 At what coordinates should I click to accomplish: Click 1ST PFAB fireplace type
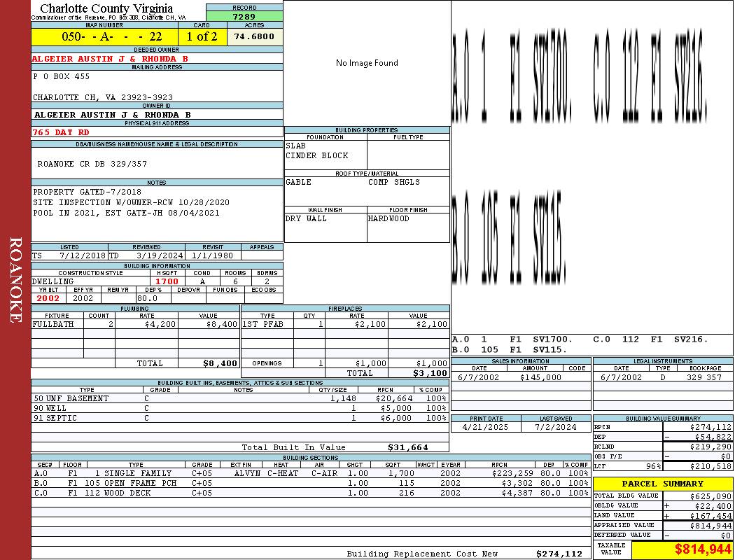point(263,324)
